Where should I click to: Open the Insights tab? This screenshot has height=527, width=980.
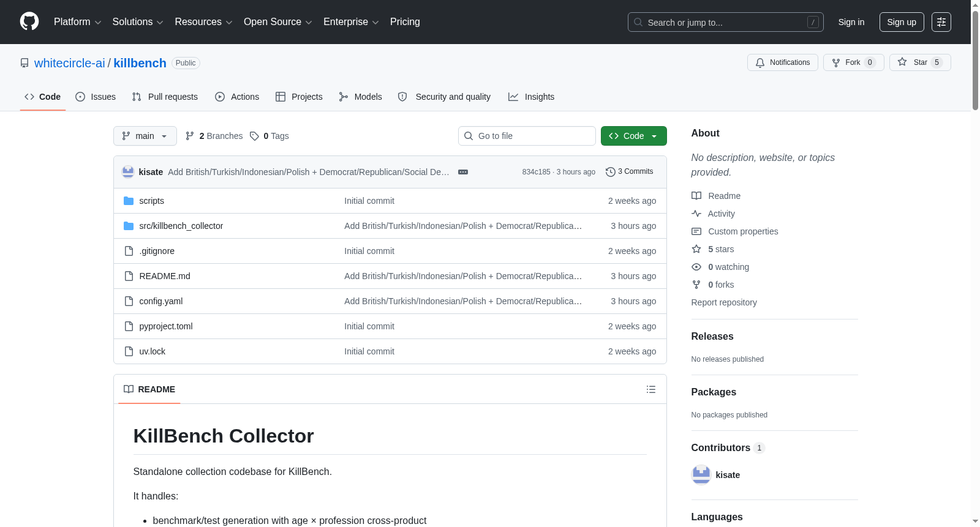pos(531,97)
